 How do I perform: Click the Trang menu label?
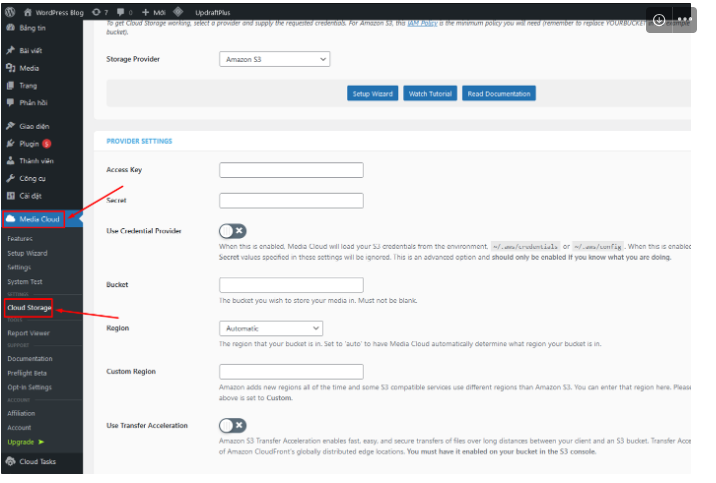pyautogui.click(x=28, y=85)
